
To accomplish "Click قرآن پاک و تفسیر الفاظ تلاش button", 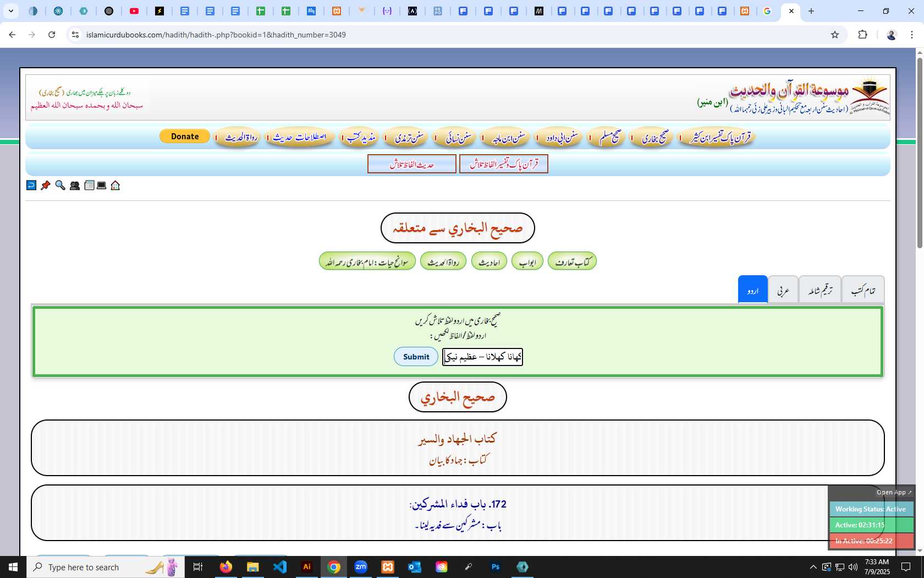I will (504, 164).
